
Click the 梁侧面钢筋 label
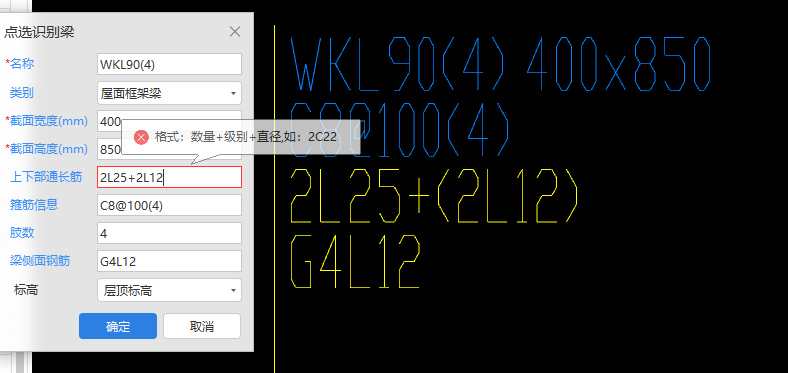pyautogui.click(x=40, y=261)
